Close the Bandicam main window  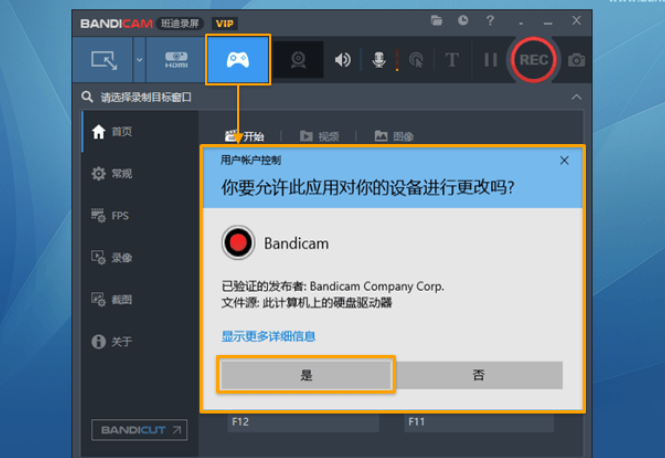(576, 20)
